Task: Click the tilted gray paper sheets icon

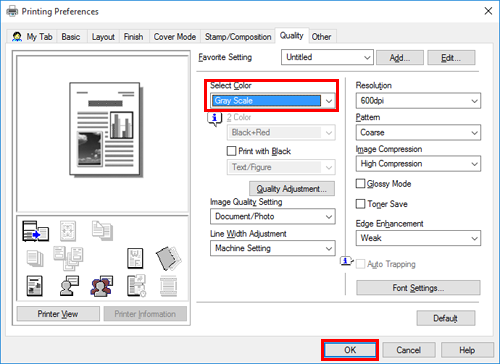Action: pos(169,258)
